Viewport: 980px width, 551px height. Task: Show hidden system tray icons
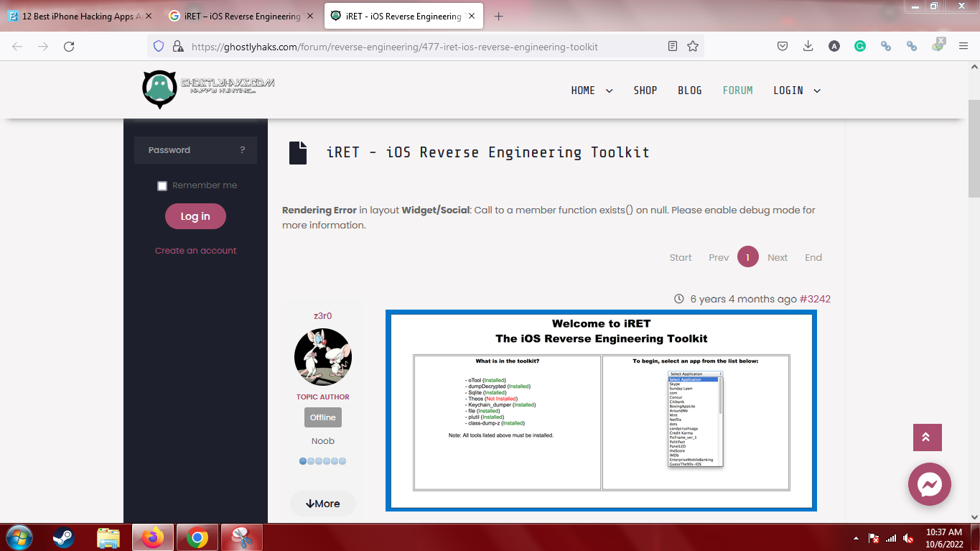(x=856, y=538)
